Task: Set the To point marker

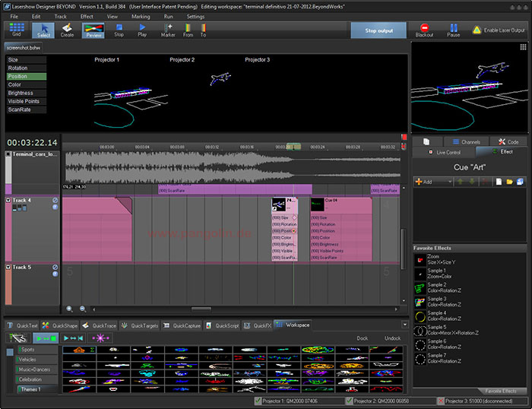Action: (203, 30)
